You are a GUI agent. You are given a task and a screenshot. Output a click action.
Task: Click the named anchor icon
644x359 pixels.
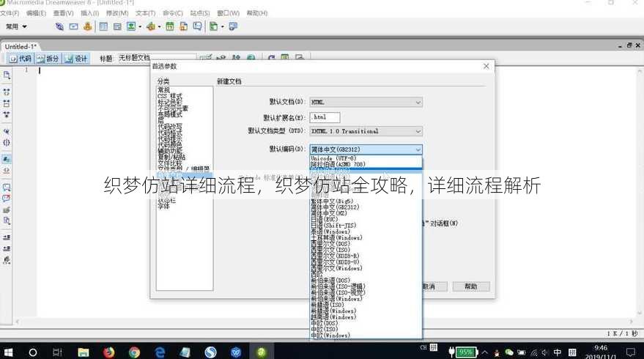[x=87, y=26]
